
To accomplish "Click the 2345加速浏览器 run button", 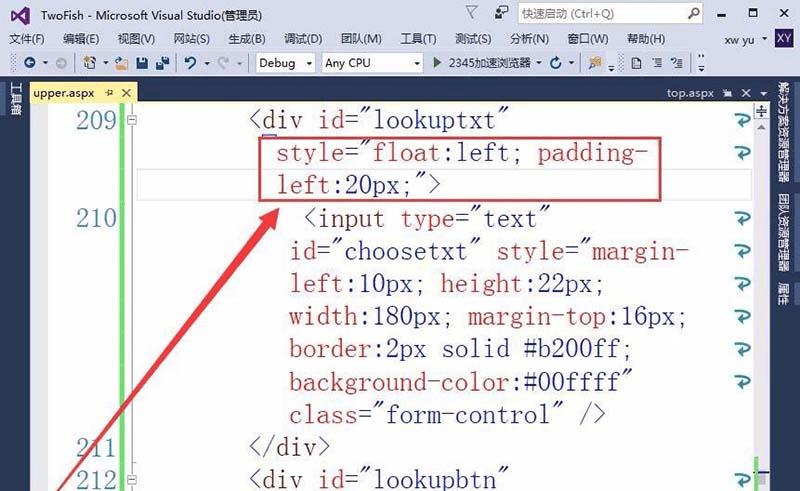I will pyautogui.click(x=482, y=63).
